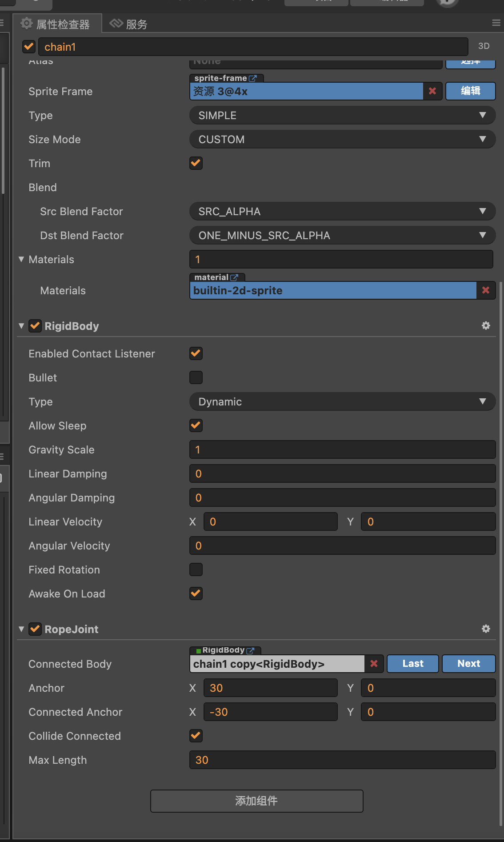The height and width of the screenshot is (842, 504).
Task: Toggle the Trim checkbox
Action: 196,163
